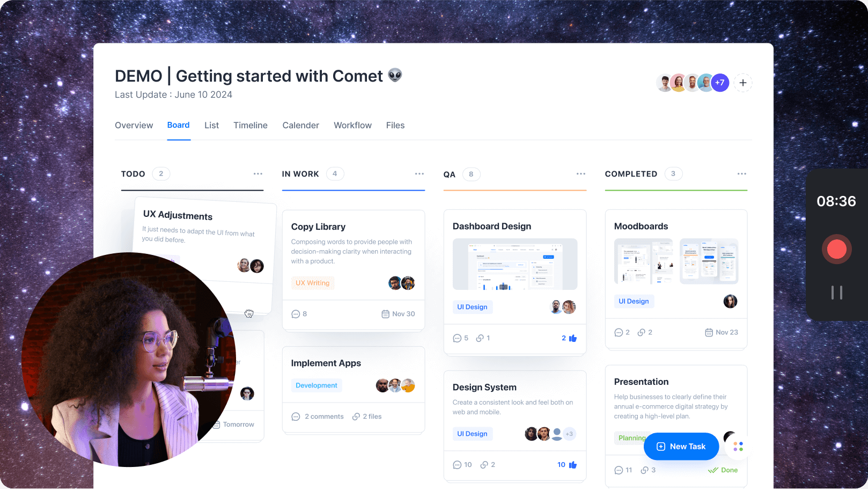The image size is (868, 489).
Task: Click the red record button
Action: point(836,249)
